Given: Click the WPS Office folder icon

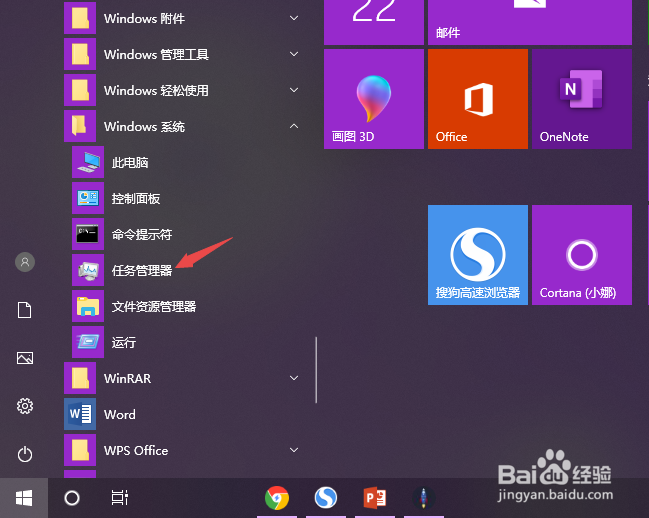Looking at the screenshot, I should [80, 450].
